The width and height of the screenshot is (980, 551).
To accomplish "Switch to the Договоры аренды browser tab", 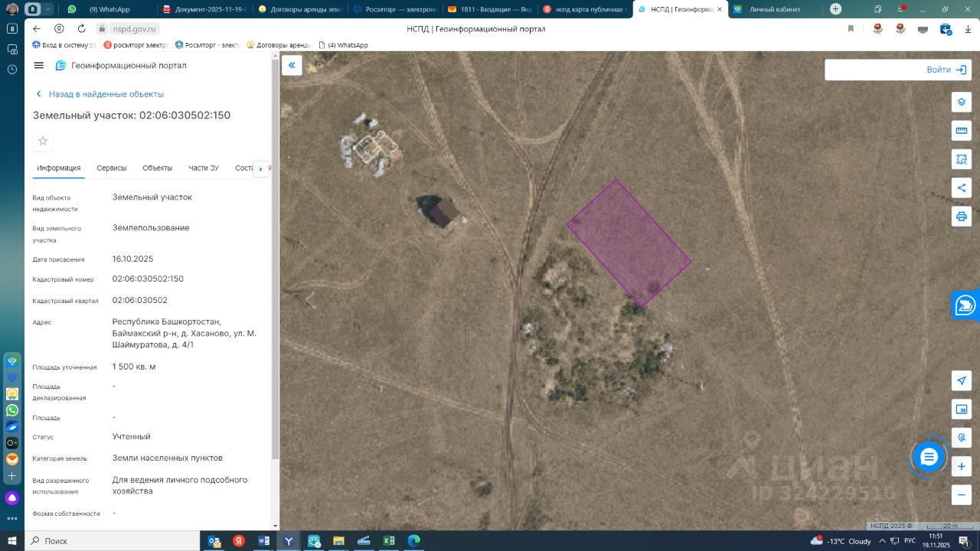I will click(299, 9).
